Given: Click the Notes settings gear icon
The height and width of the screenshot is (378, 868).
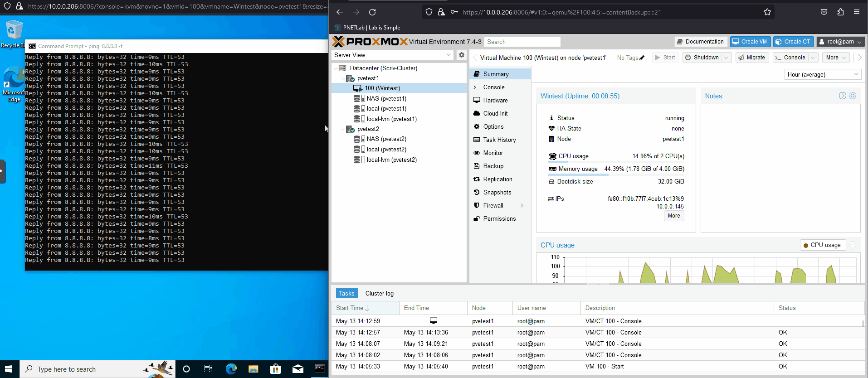Looking at the screenshot, I should (853, 96).
